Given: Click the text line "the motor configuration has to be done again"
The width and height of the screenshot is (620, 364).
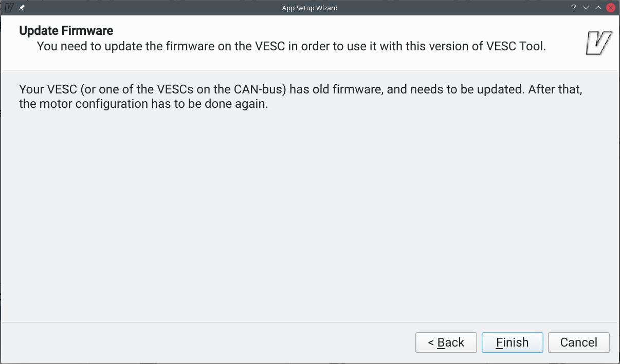Looking at the screenshot, I should click(x=143, y=104).
